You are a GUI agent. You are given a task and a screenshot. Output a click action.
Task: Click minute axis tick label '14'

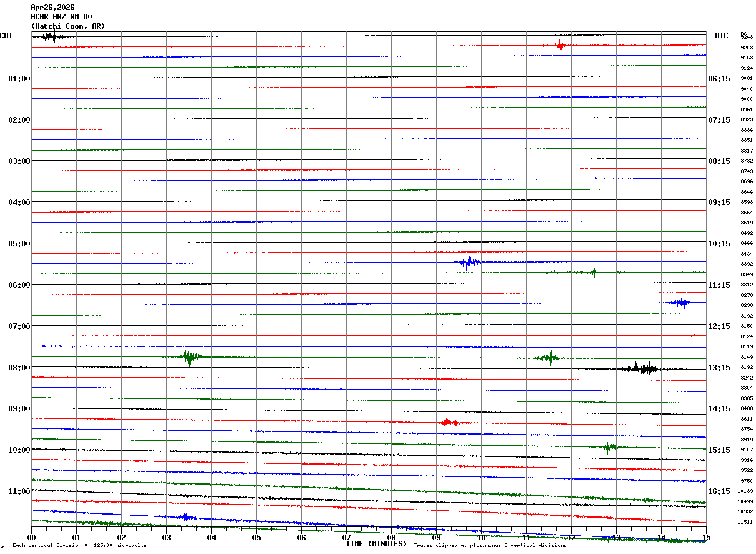pos(661,538)
